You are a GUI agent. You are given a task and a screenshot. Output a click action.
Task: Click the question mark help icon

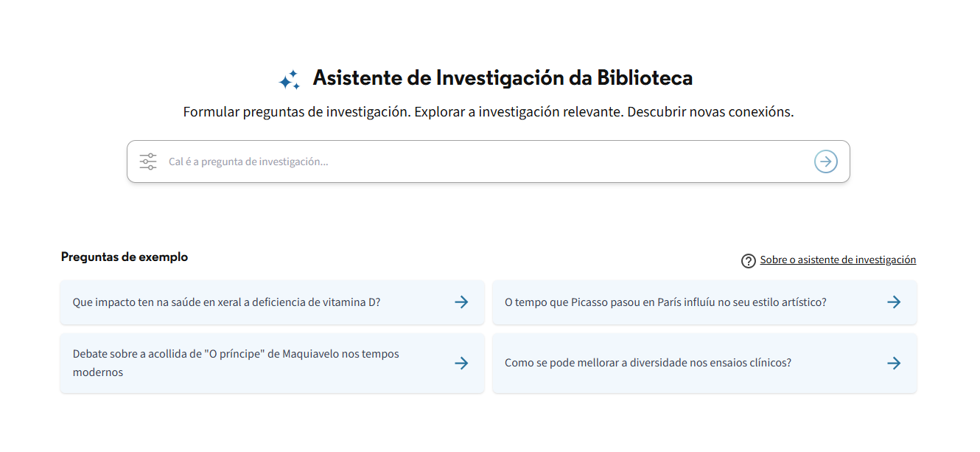coord(748,261)
